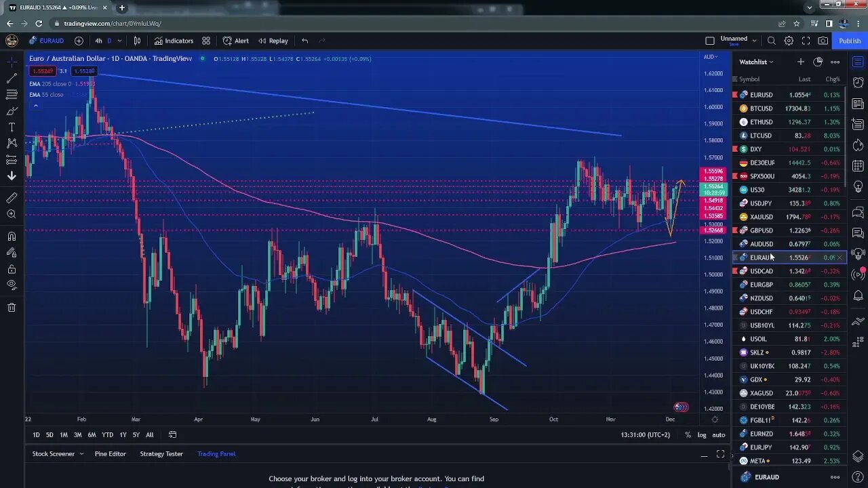Open the candlestick chart type selector

pyautogui.click(x=137, y=41)
